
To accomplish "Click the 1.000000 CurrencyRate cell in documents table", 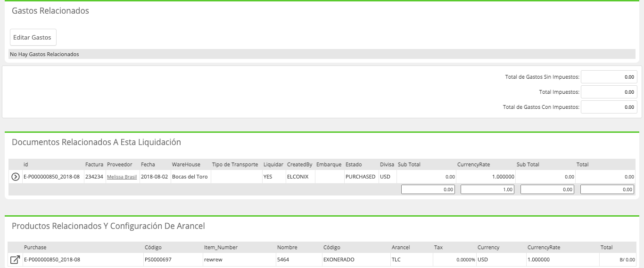I will pos(486,177).
